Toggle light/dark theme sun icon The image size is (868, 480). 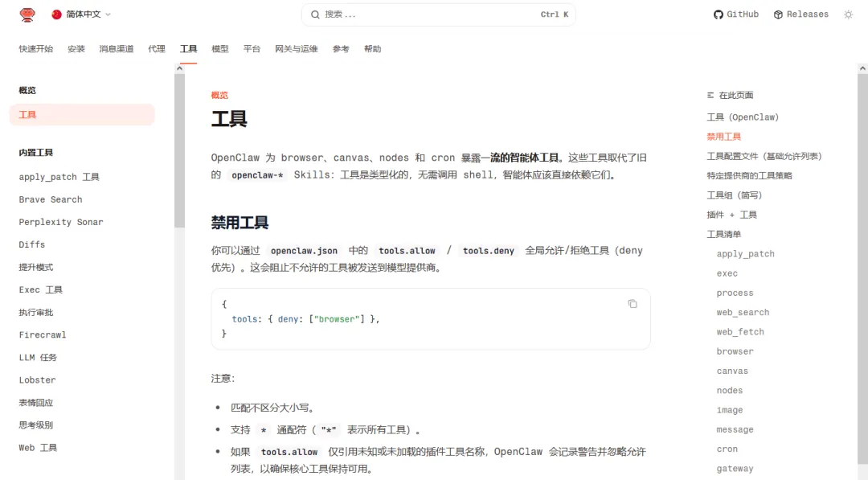click(x=848, y=14)
